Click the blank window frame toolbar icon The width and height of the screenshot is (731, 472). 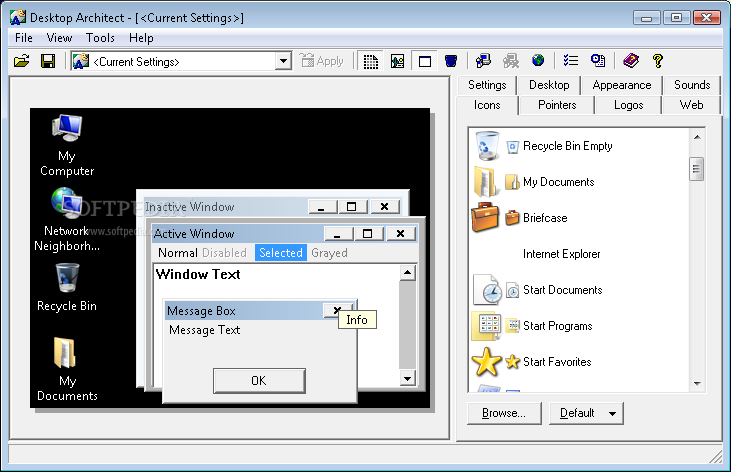coord(425,61)
